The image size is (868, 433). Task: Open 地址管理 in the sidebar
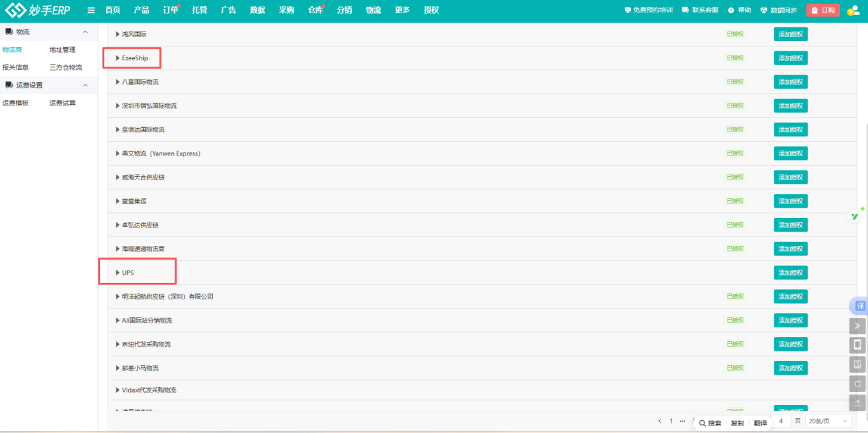[x=62, y=49]
